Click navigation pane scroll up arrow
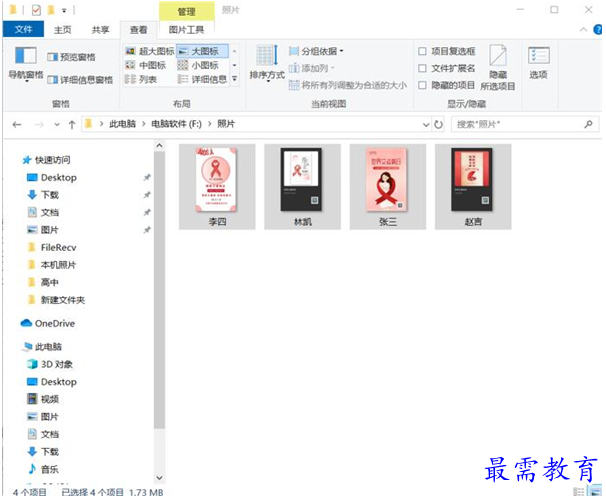This screenshot has height=501, width=606. click(x=159, y=146)
